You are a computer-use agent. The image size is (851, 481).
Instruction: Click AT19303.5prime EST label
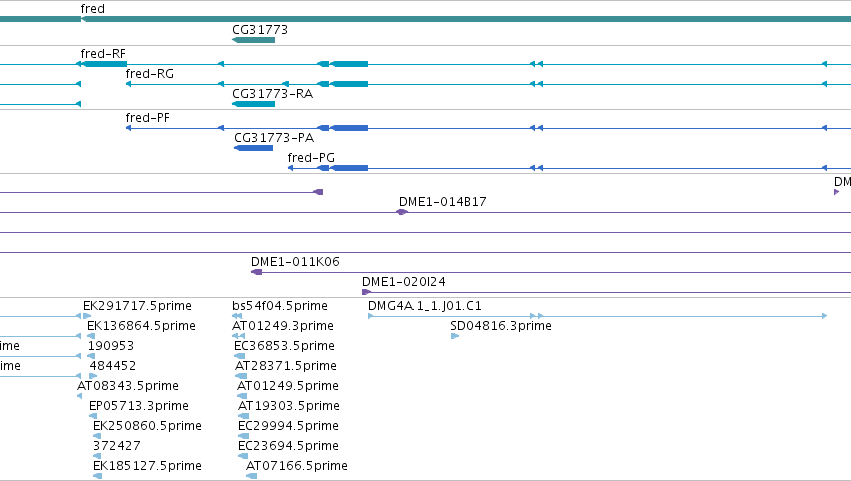(289, 407)
